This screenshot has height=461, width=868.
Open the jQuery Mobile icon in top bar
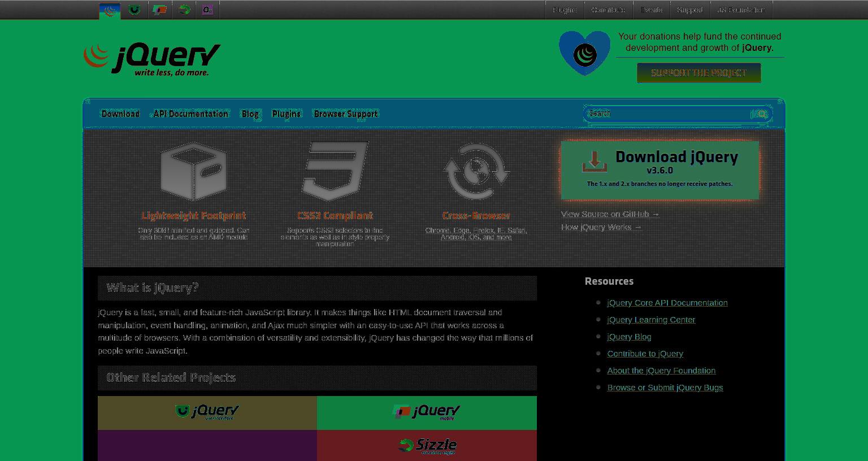tap(159, 10)
